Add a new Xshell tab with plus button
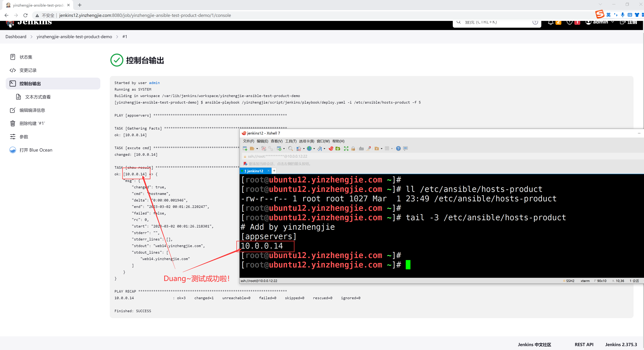The image size is (644, 350). [x=274, y=171]
